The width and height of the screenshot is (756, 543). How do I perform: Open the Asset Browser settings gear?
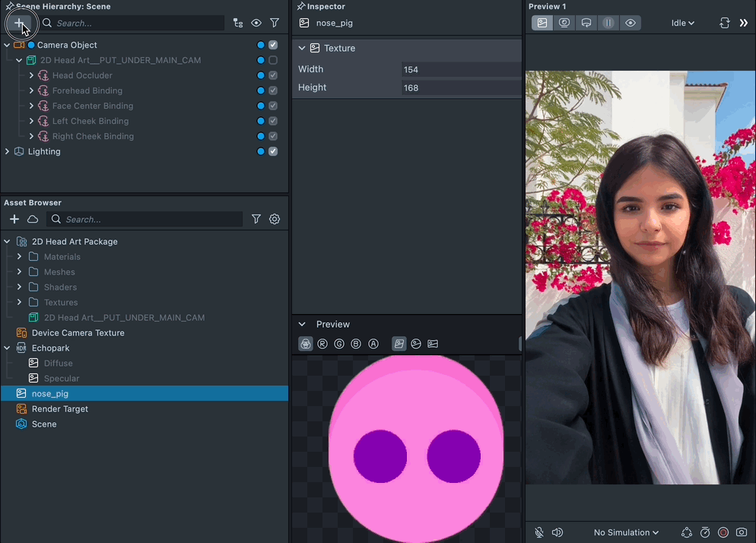click(275, 219)
